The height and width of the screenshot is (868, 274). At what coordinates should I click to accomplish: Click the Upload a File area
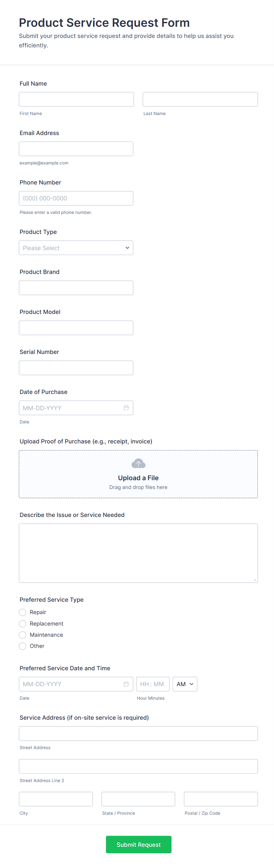tap(138, 478)
